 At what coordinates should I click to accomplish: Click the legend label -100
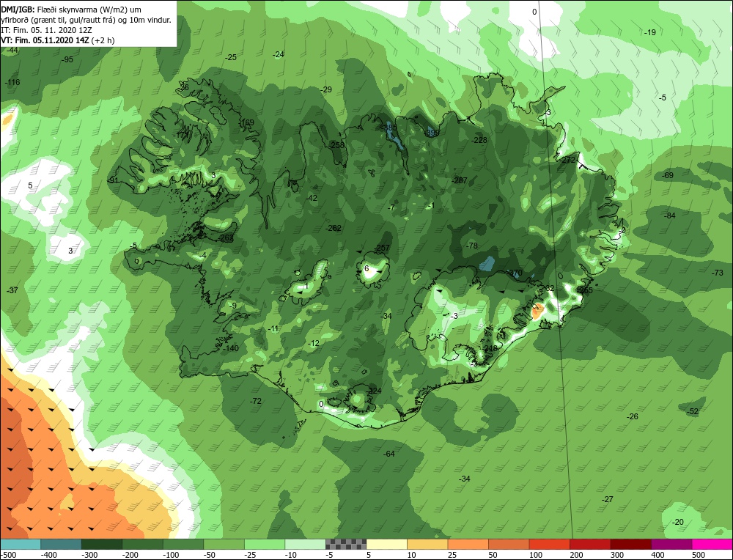point(171,555)
